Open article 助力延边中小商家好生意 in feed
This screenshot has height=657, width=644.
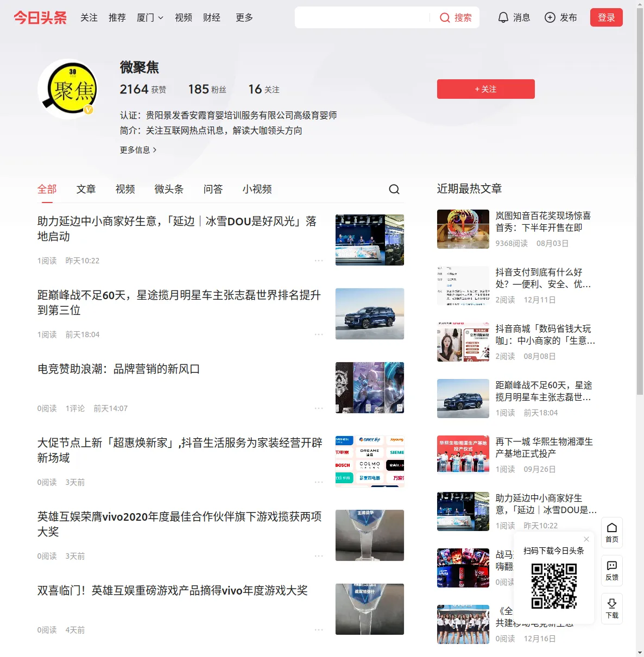point(177,229)
